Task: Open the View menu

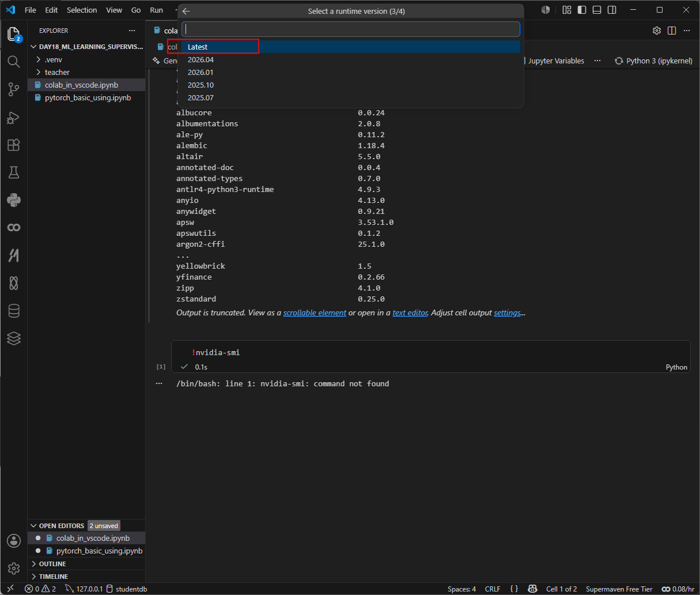Action: [x=114, y=10]
